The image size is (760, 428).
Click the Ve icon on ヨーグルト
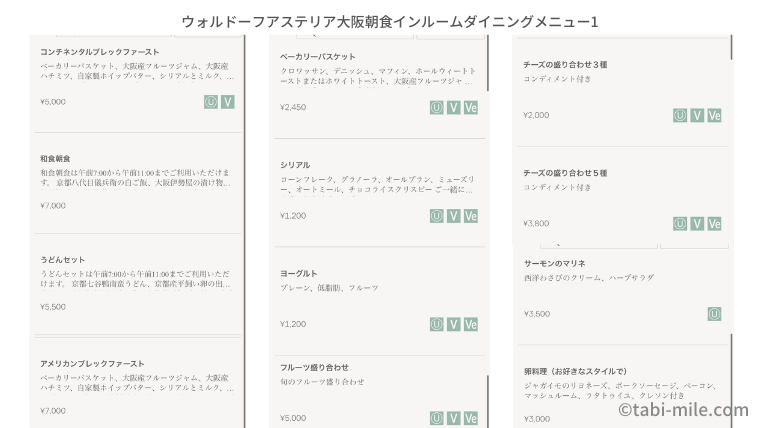coord(470,324)
